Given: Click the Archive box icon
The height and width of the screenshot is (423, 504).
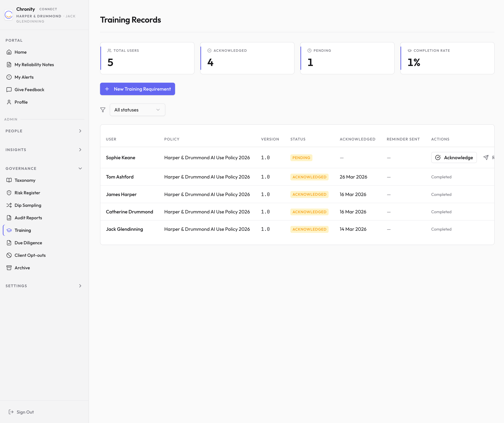Looking at the screenshot, I should pyautogui.click(x=9, y=268).
